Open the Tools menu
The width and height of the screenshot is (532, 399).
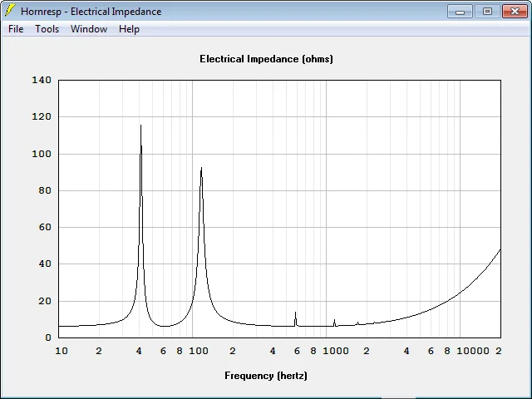pyautogui.click(x=47, y=29)
